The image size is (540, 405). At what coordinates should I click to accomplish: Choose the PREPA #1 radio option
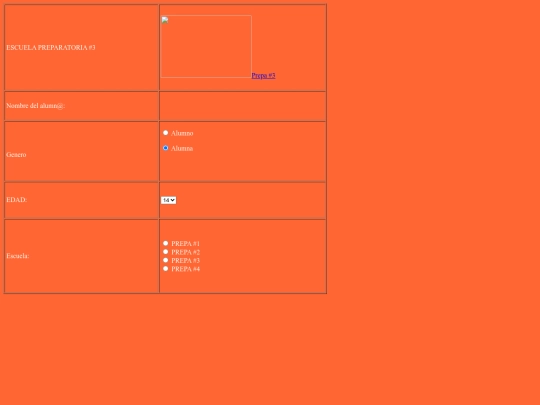(x=166, y=243)
